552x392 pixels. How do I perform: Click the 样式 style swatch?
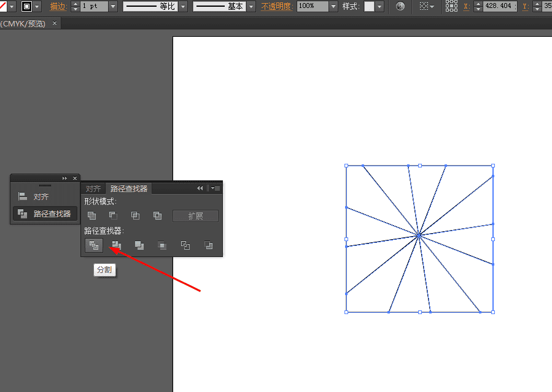pos(369,7)
